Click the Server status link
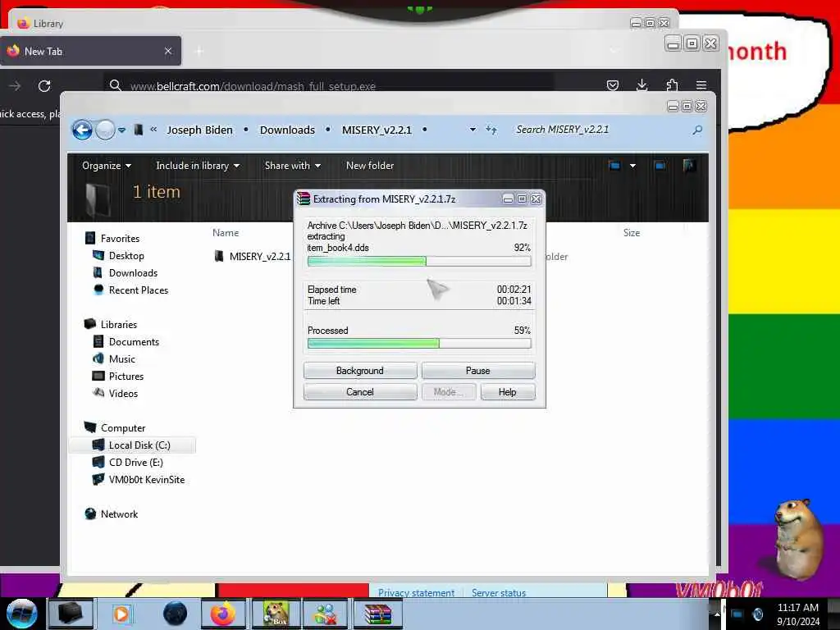 tap(499, 593)
